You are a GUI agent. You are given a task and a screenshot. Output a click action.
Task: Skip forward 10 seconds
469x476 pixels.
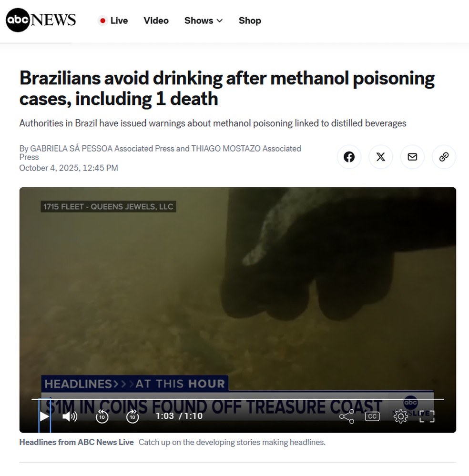(x=133, y=416)
